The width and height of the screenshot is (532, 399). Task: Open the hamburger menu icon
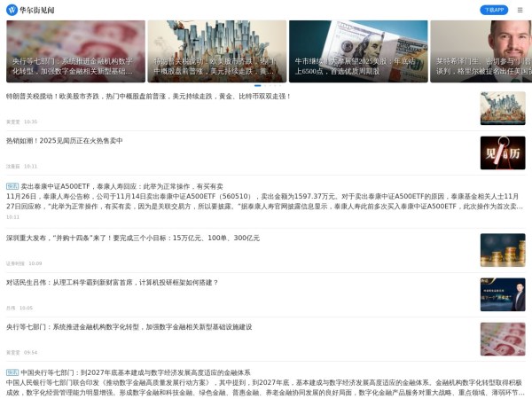pyautogui.click(x=520, y=10)
